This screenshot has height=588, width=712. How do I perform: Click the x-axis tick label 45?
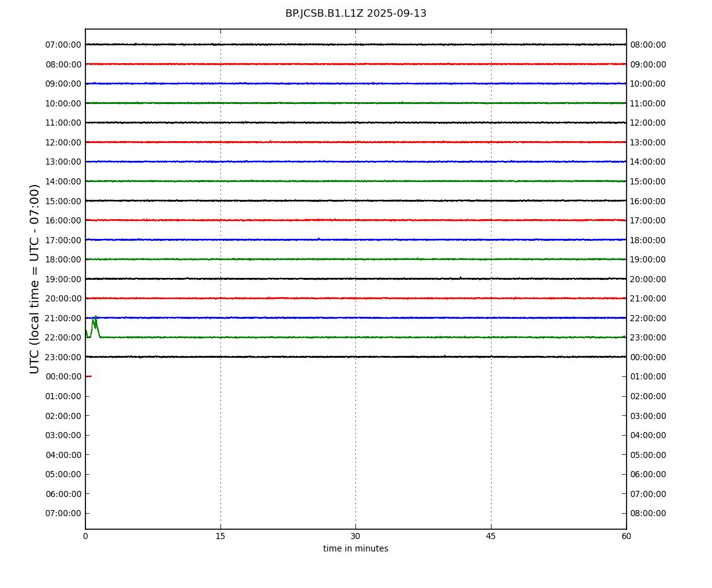pyautogui.click(x=491, y=536)
